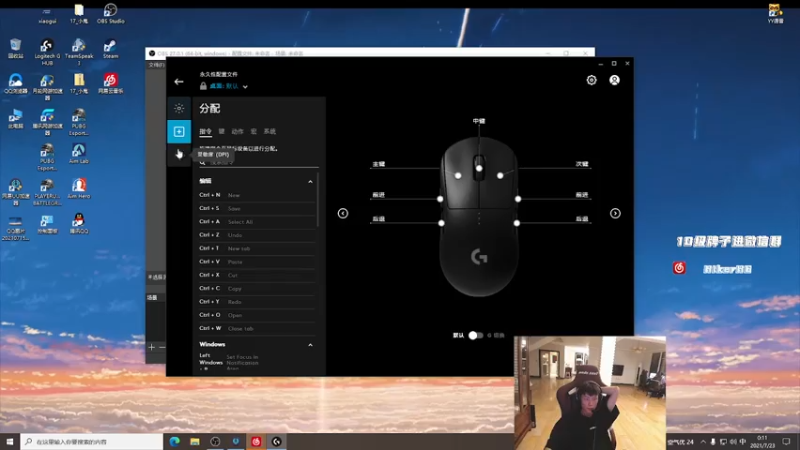Open the desktop profile dropdown chevron
The image size is (800, 450).
pyautogui.click(x=245, y=87)
